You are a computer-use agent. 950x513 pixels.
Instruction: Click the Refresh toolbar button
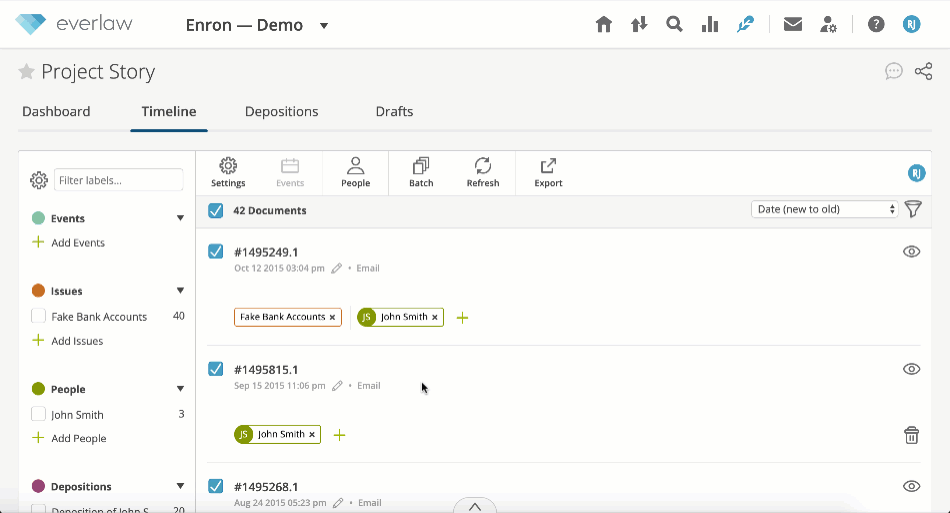[483, 173]
